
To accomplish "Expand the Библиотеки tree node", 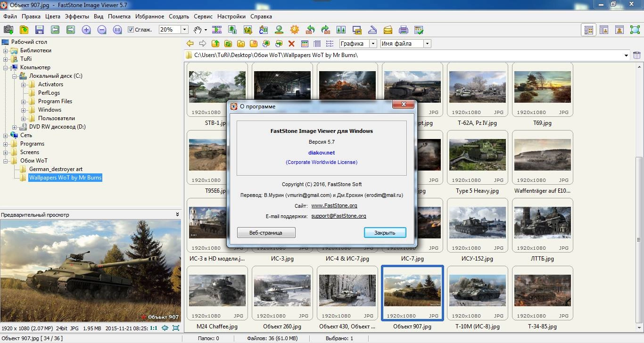I will pyautogui.click(x=6, y=51).
